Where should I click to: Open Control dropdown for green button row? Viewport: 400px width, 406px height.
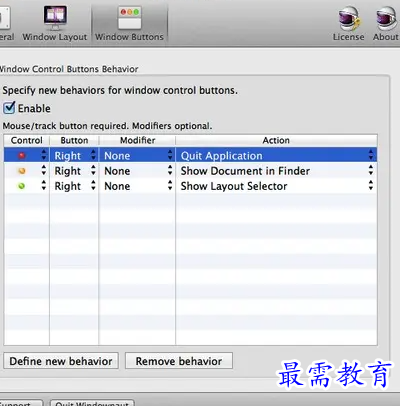[x=44, y=185]
